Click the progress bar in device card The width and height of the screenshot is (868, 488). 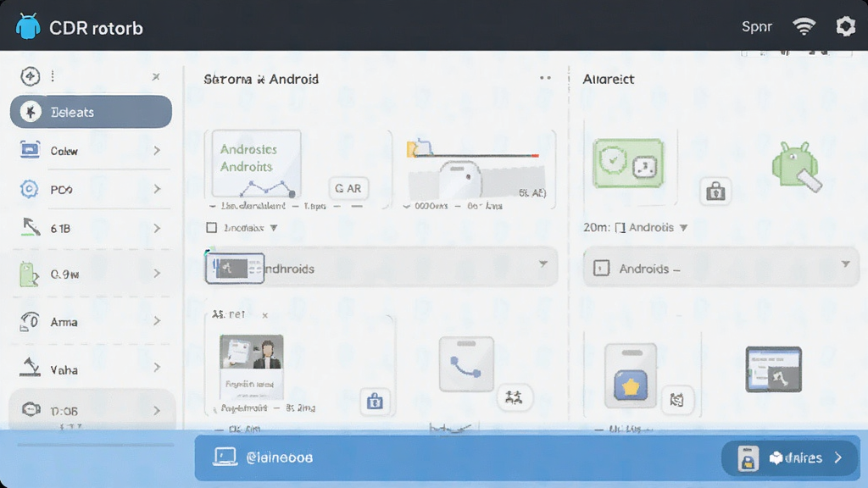[476, 156]
